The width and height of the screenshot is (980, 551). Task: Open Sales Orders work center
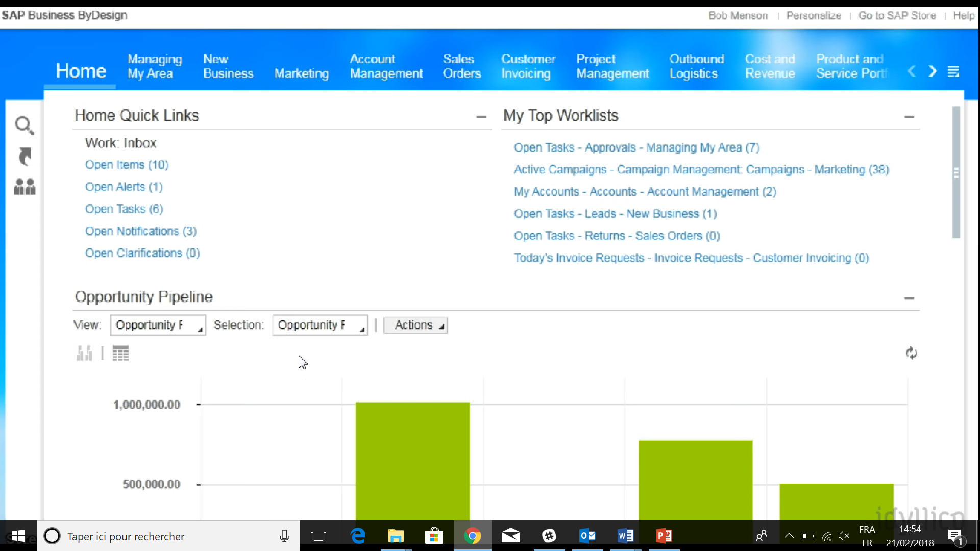point(462,66)
